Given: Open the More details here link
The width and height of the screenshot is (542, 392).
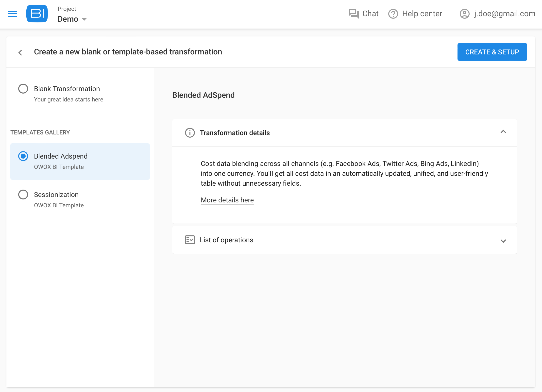Looking at the screenshot, I should [x=227, y=200].
